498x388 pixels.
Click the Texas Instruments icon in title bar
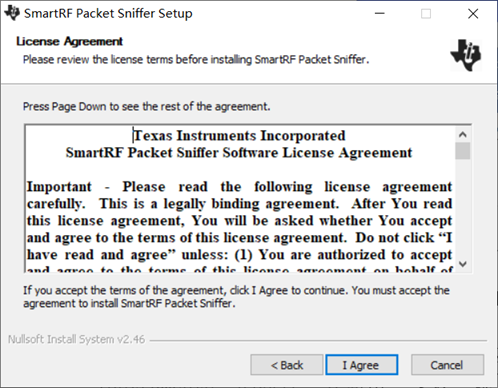pos(12,13)
